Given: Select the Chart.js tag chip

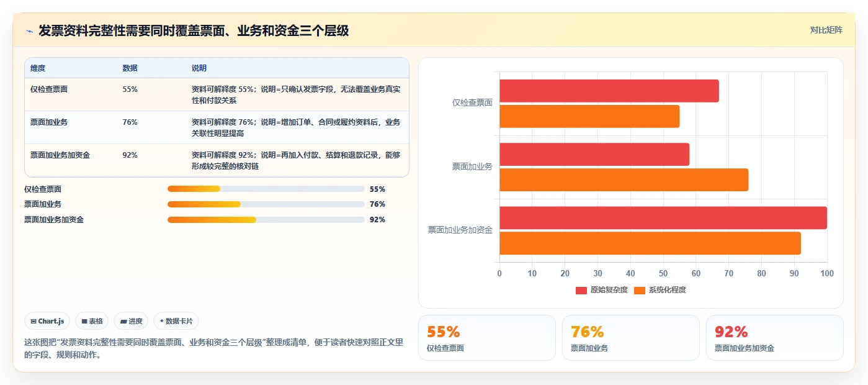Looking at the screenshot, I should coord(48,321).
